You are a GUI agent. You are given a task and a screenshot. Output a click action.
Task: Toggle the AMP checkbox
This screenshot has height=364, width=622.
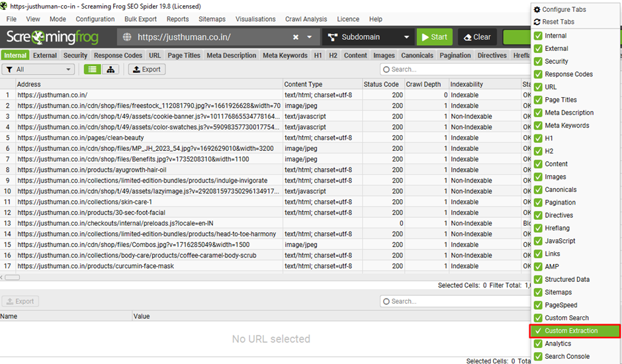pos(539,267)
